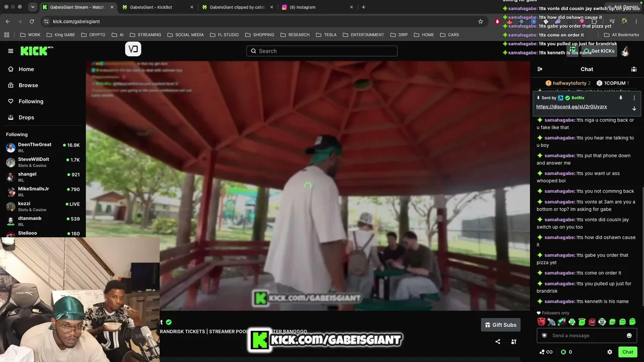The height and width of the screenshot is (362, 644).
Task: Open Chrome three-dot menu
Action: (x=636, y=21)
